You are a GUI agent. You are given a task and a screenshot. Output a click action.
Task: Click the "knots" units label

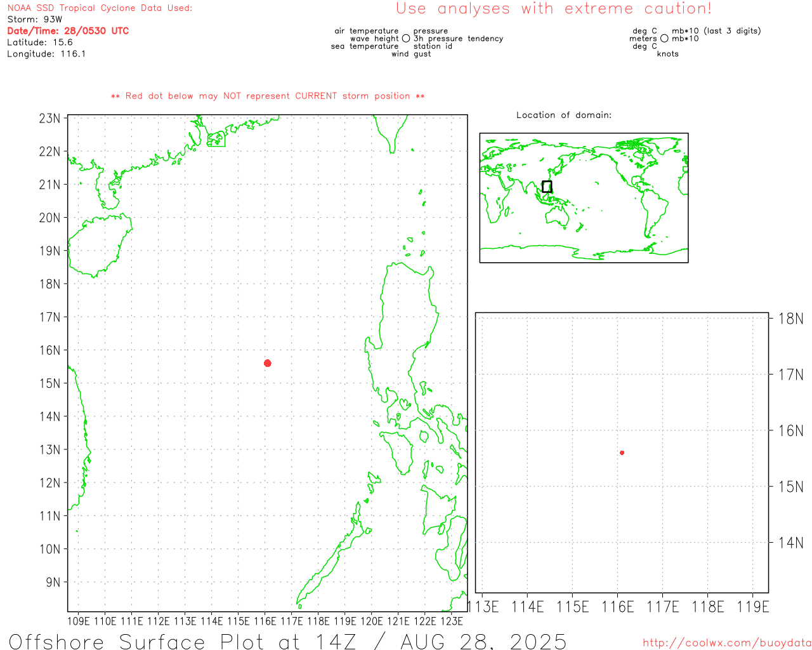668,54
